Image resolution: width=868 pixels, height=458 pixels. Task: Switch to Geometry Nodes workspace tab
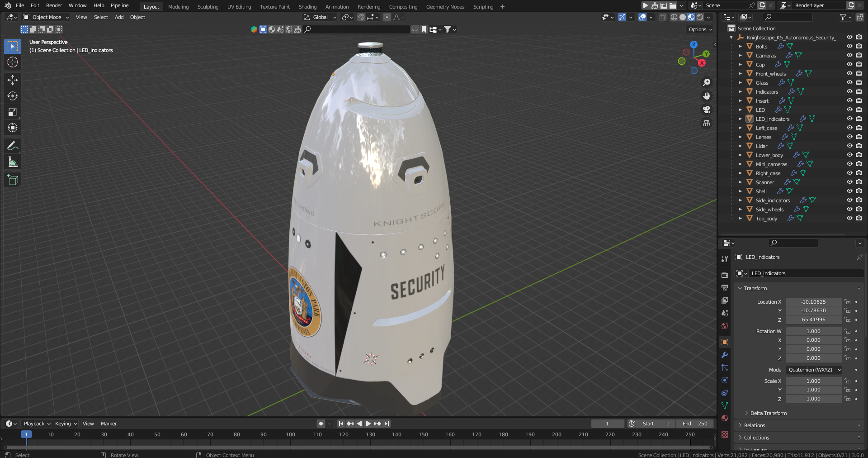point(445,7)
